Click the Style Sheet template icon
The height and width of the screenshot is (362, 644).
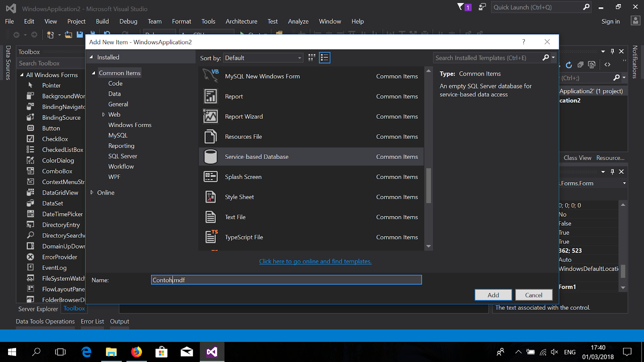[211, 197]
